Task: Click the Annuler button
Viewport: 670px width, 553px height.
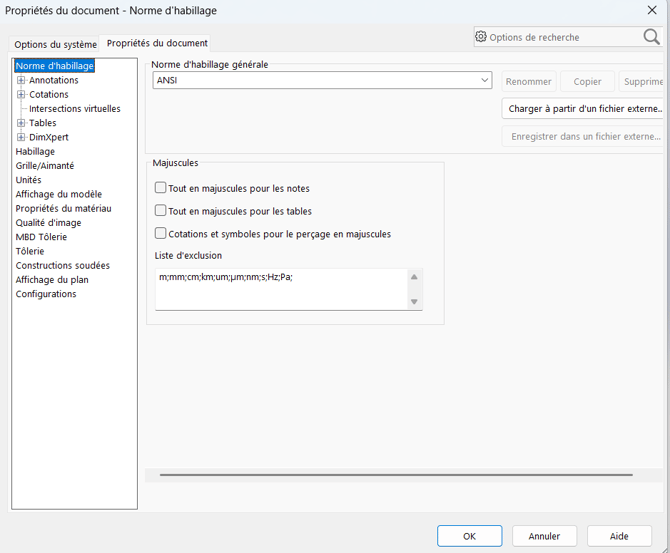Action: (544, 536)
